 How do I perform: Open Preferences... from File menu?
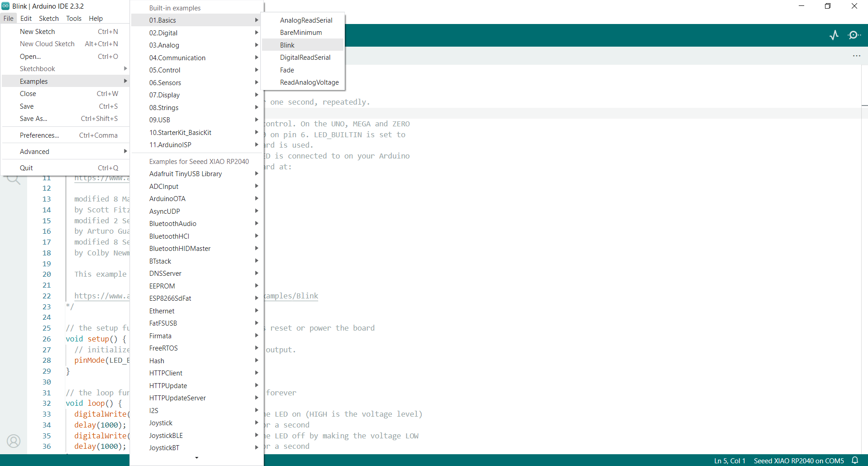[66, 135]
